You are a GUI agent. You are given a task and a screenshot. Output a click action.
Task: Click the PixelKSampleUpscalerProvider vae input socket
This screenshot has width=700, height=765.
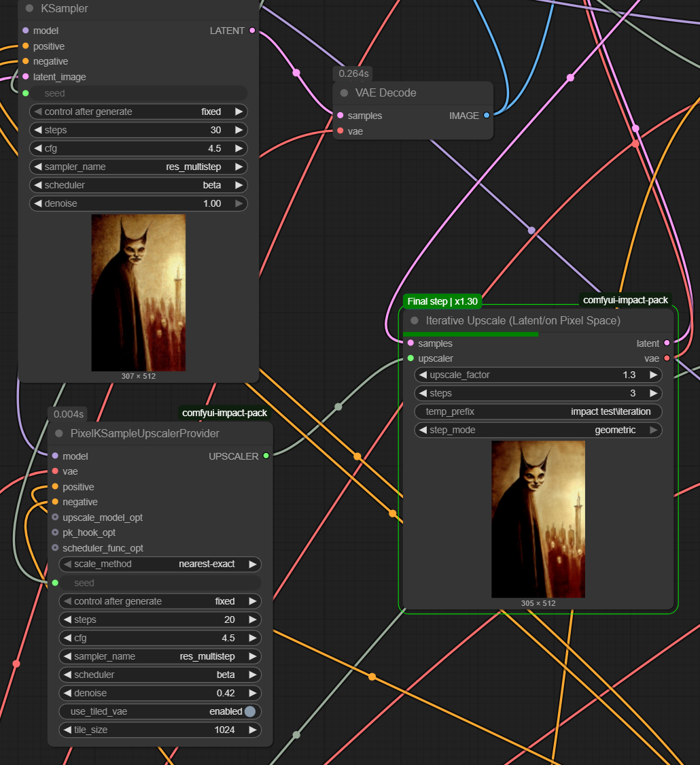coord(55,471)
